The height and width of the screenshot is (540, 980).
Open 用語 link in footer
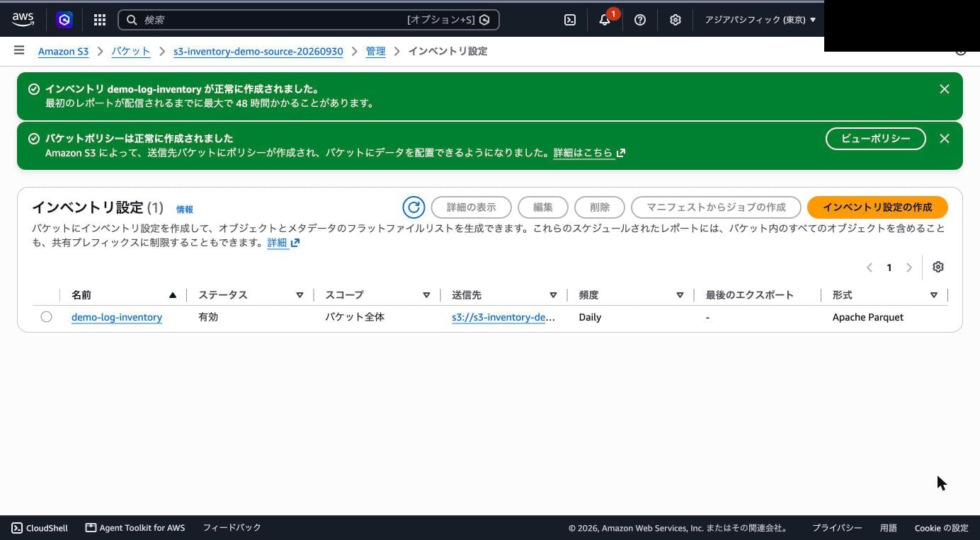[x=888, y=528]
